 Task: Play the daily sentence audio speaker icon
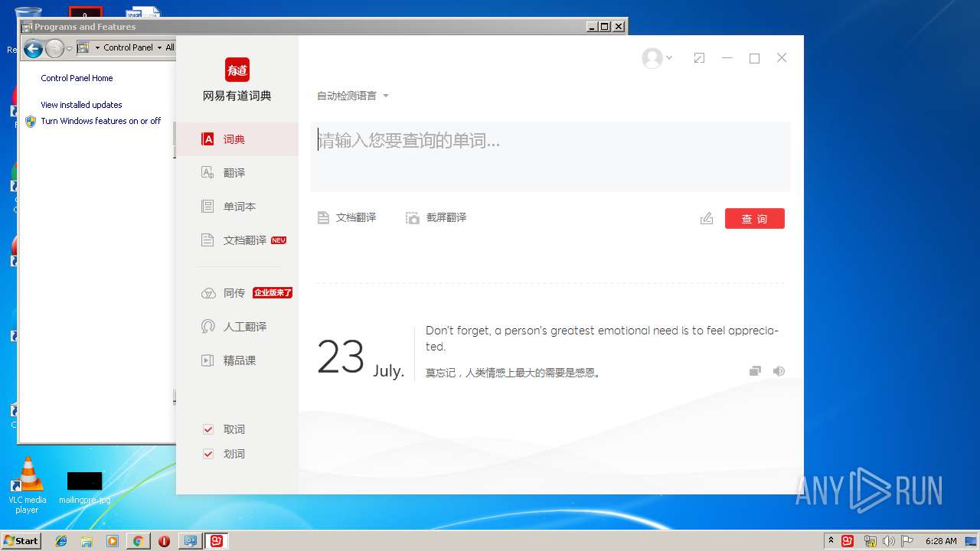point(779,371)
